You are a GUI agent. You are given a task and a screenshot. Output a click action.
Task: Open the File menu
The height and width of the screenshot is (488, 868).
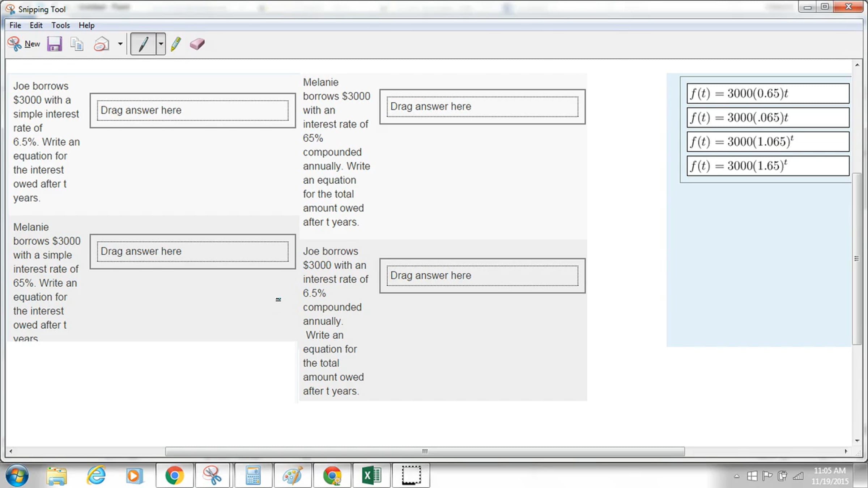tap(15, 25)
